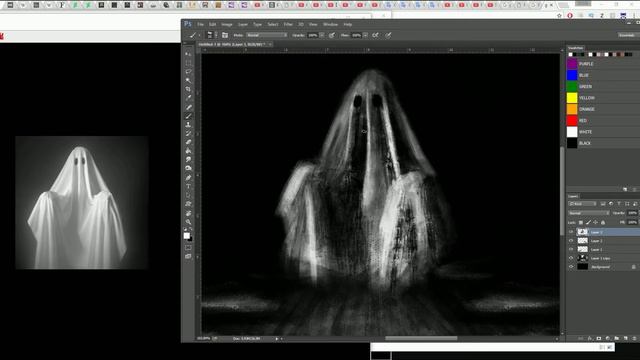Open the tool preset picker arrow
The height and width of the screenshot is (360, 640).
(x=199, y=35)
